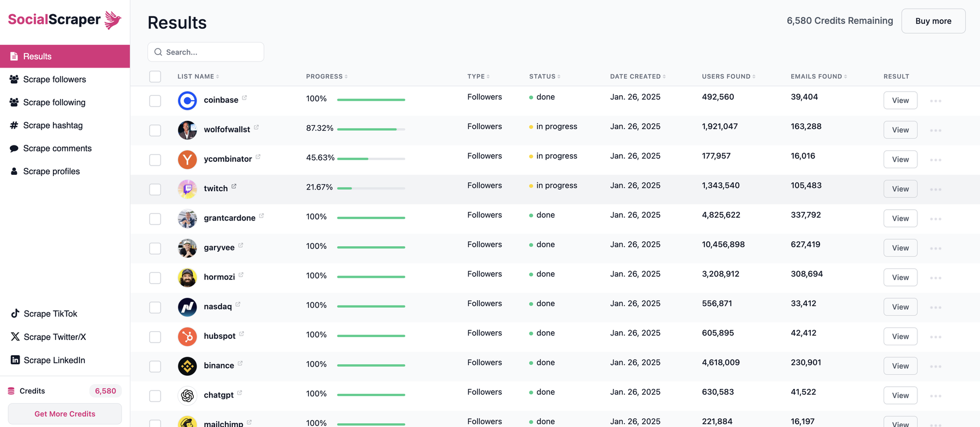Focus the Search input field
Viewport: 980px width, 427px height.
click(x=206, y=52)
